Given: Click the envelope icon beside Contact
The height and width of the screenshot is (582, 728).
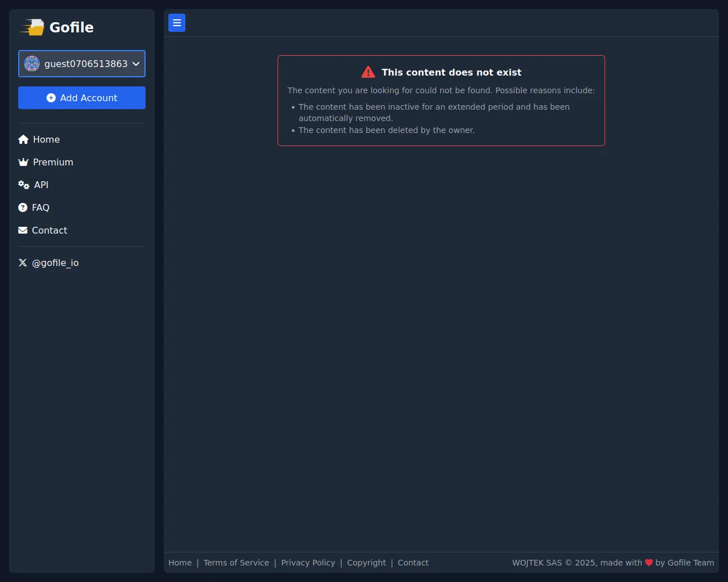Looking at the screenshot, I should [x=23, y=230].
